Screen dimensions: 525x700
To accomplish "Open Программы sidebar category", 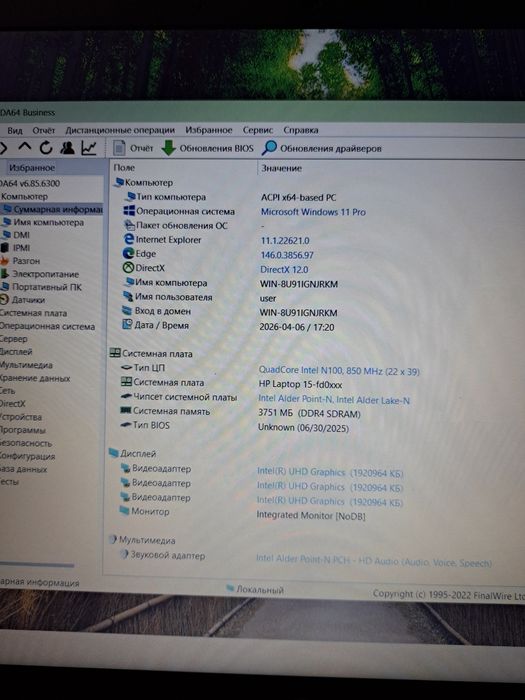I will pos(23,430).
